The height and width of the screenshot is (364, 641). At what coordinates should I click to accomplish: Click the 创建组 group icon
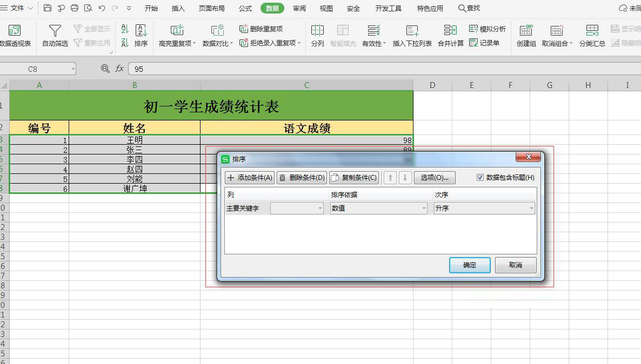tap(526, 31)
